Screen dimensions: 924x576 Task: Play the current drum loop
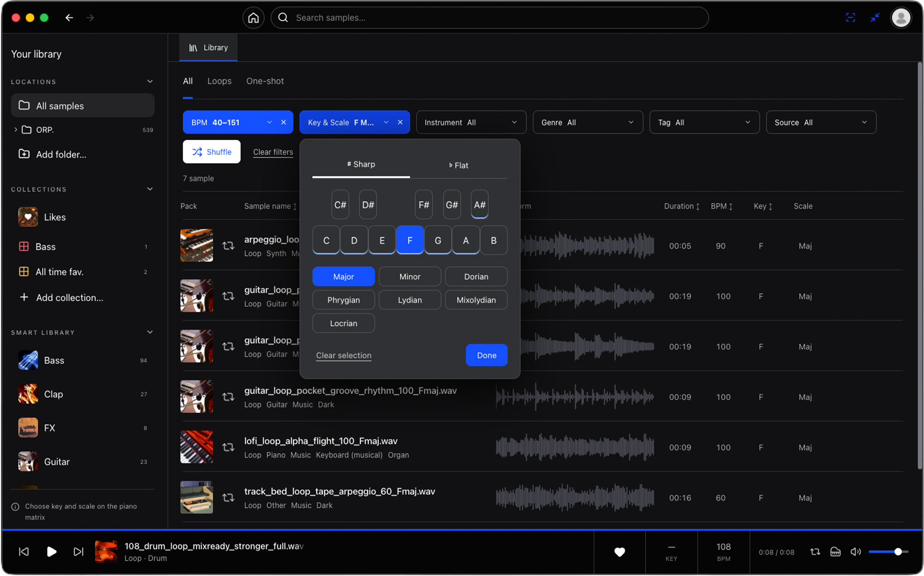(x=51, y=552)
